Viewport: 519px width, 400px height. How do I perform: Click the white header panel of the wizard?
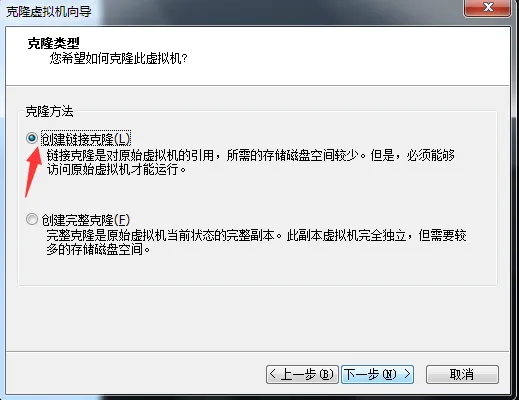point(257,56)
